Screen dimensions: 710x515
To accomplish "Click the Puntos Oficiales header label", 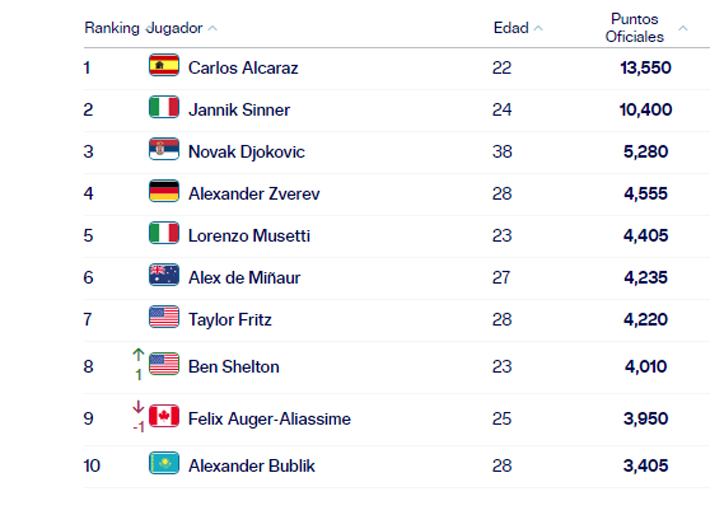I will 634,28.
